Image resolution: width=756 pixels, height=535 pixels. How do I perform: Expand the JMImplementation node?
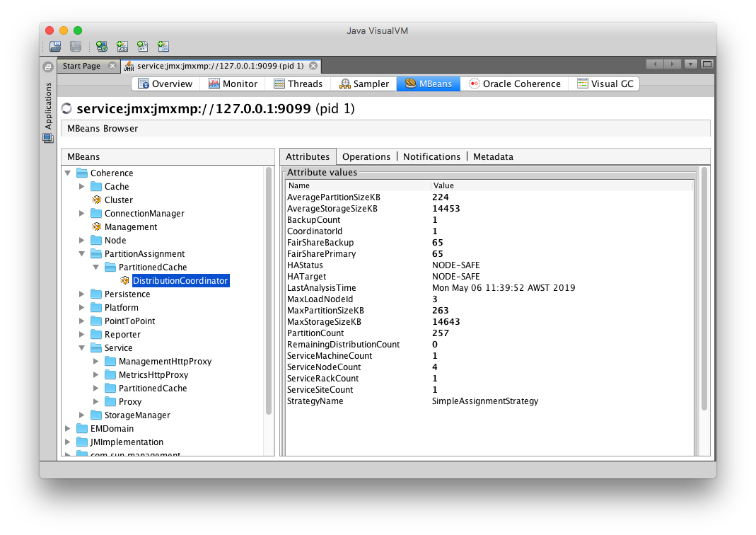tap(68, 442)
